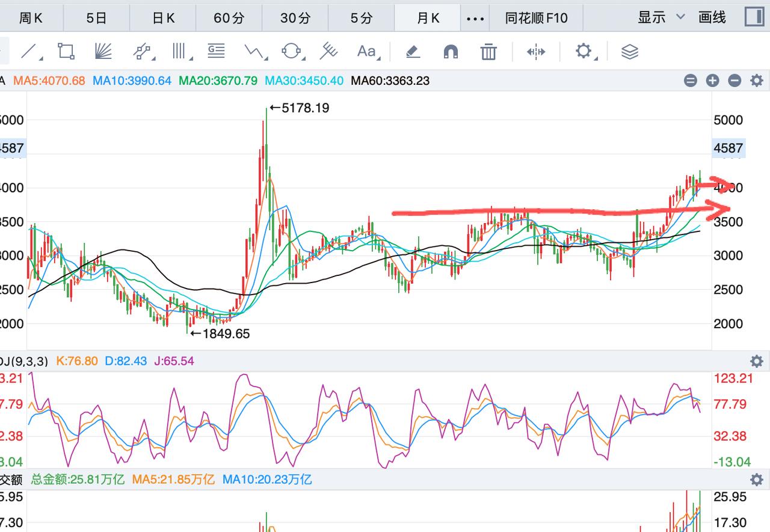The width and height of the screenshot is (770, 532).
Task: Select the rectangle shape tool
Action: (x=66, y=51)
